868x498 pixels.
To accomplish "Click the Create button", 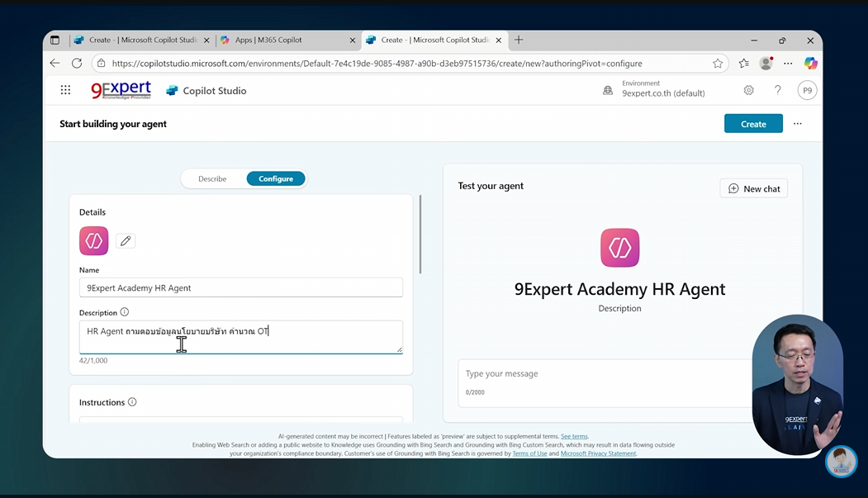I will (x=752, y=123).
